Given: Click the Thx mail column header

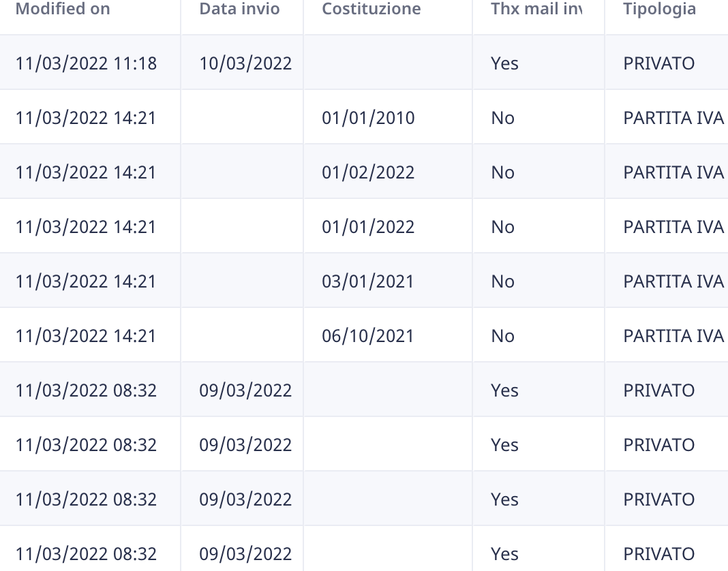Looking at the screenshot, I should (536, 10).
